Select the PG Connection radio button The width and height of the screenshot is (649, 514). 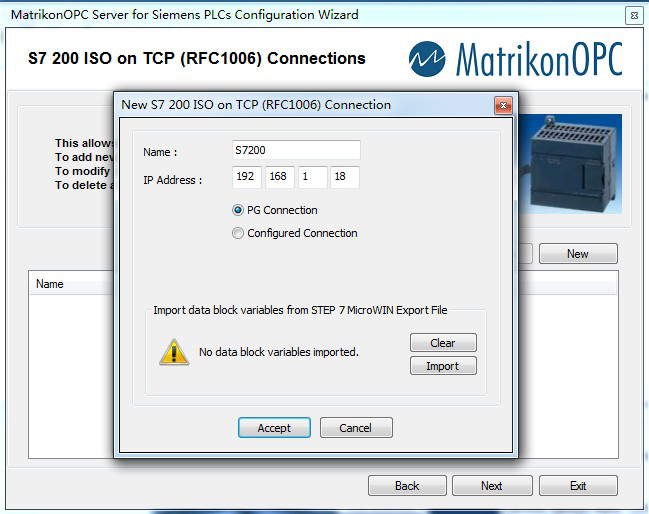(x=238, y=210)
